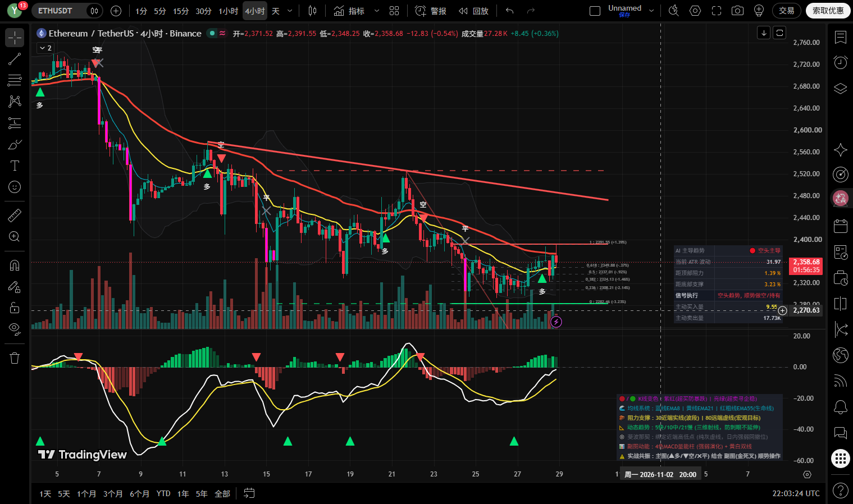Open the Unnamed layout dropdown arrow
Image resolution: width=853 pixels, height=504 pixels.
pyautogui.click(x=651, y=11)
